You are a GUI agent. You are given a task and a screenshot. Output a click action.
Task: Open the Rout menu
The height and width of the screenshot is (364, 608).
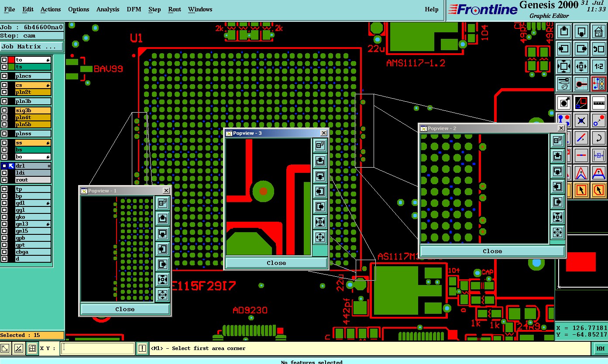(175, 9)
